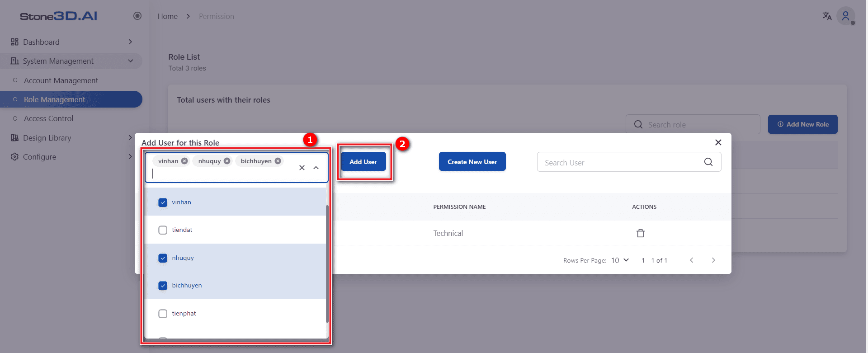The image size is (868, 353).
Task: Click the Create New User button
Action: pyautogui.click(x=472, y=162)
